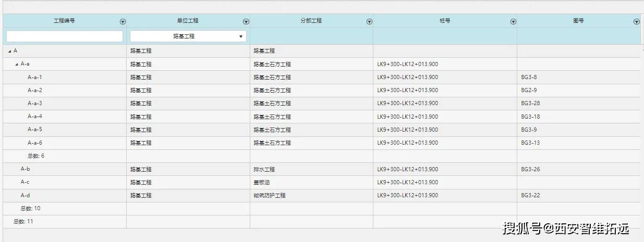Screen dimensions: 644x242
Task: Click the 工程编号 filter text box
Action: pos(65,36)
